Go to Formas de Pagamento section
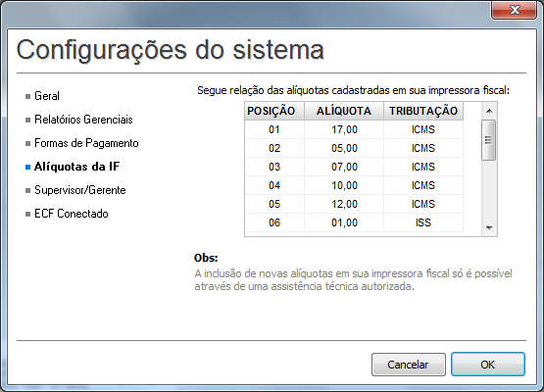The width and height of the screenshot is (544, 392). (86, 143)
